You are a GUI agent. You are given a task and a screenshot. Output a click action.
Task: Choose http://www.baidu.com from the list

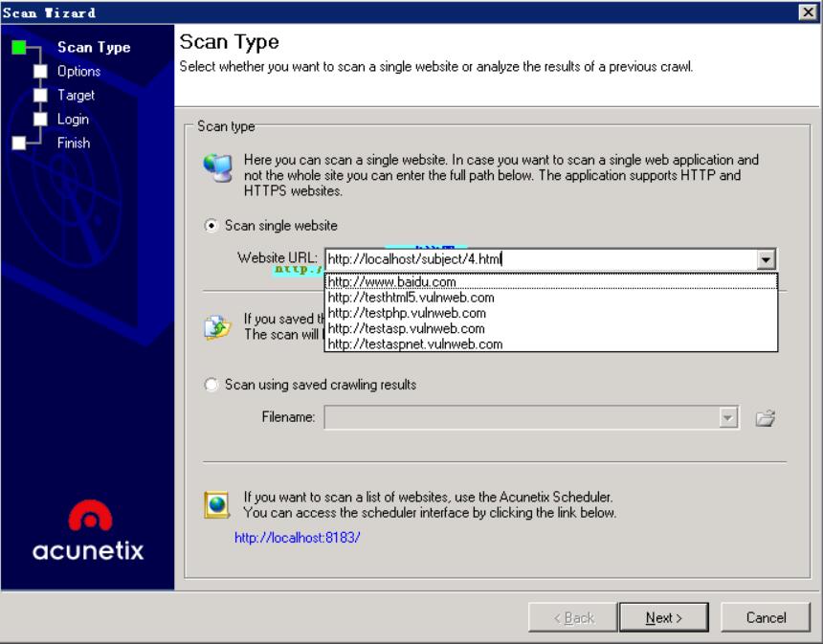551,282
